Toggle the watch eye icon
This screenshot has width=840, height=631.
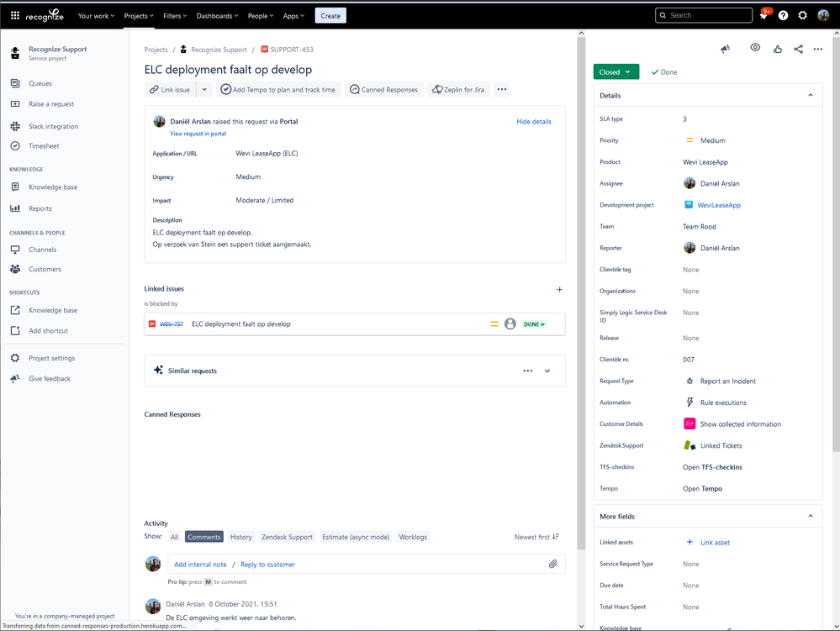pyautogui.click(x=755, y=48)
